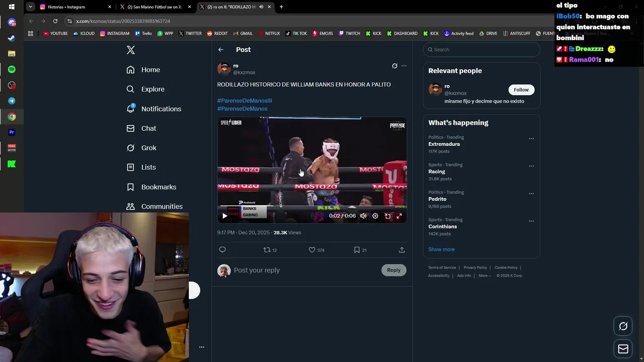644x362 pixels.
Task: Open more options for Pedrito trend
Action: [531, 194]
